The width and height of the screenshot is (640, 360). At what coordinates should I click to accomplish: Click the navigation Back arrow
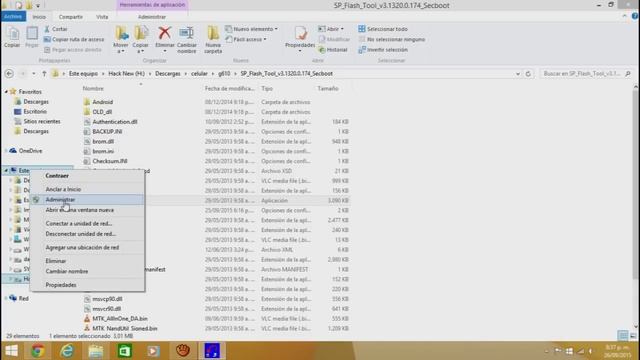click(x=9, y=74)
